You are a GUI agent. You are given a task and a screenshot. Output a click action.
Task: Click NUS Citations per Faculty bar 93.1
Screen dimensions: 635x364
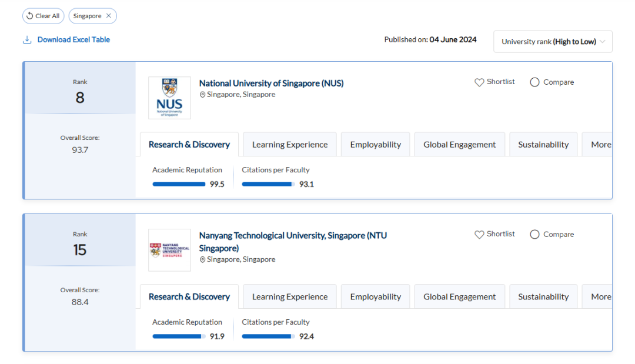coord(269,184)
